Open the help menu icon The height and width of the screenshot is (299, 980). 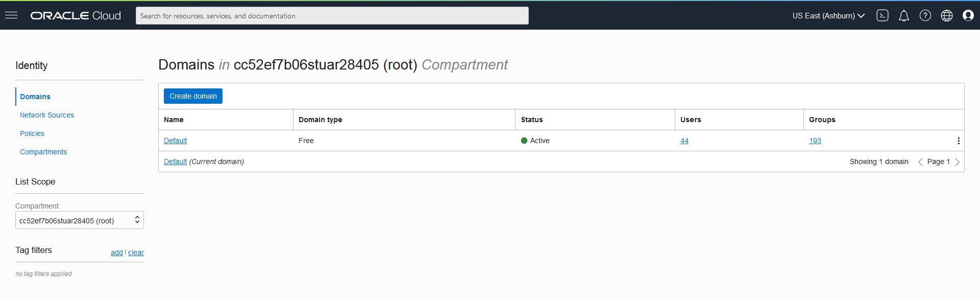point(925,15)
